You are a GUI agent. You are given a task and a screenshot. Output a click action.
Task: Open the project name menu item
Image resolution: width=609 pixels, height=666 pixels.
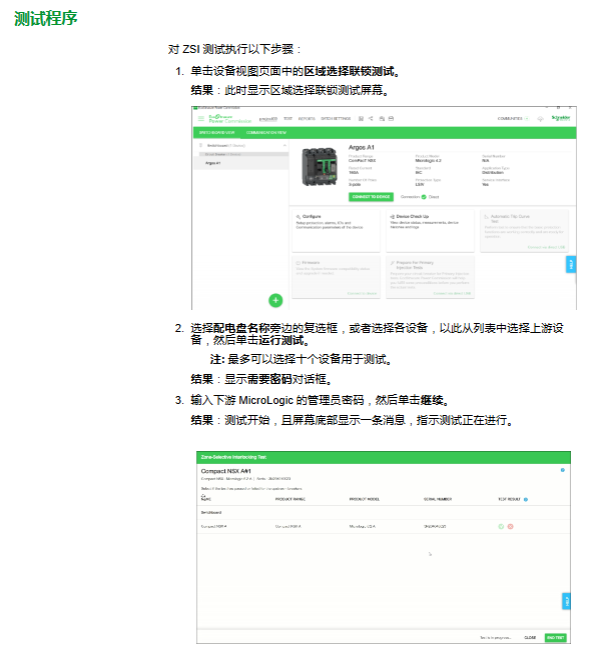pos(268,119)
